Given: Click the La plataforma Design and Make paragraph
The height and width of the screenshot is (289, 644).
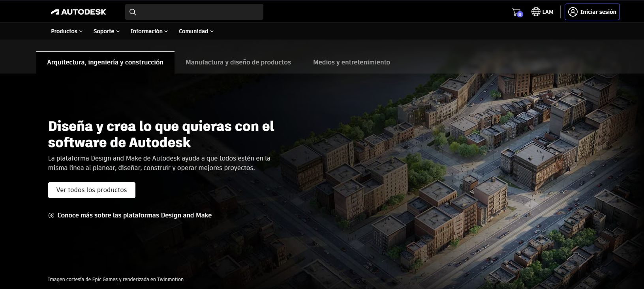Looking at the screenshot, I should click(159, 163).
